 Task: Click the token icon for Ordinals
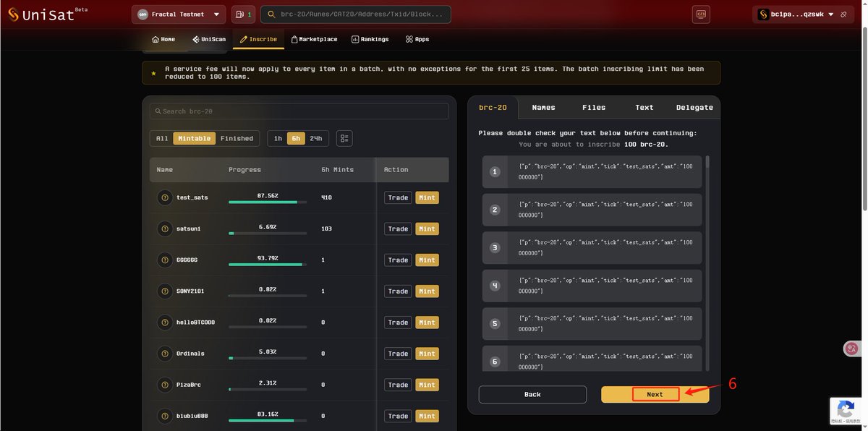(164, 354)
